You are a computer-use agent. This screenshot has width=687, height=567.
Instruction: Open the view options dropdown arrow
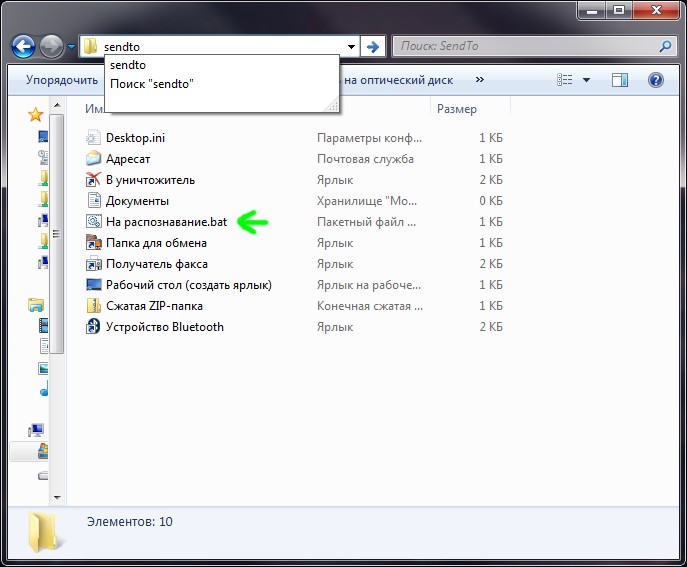[586, 80]
